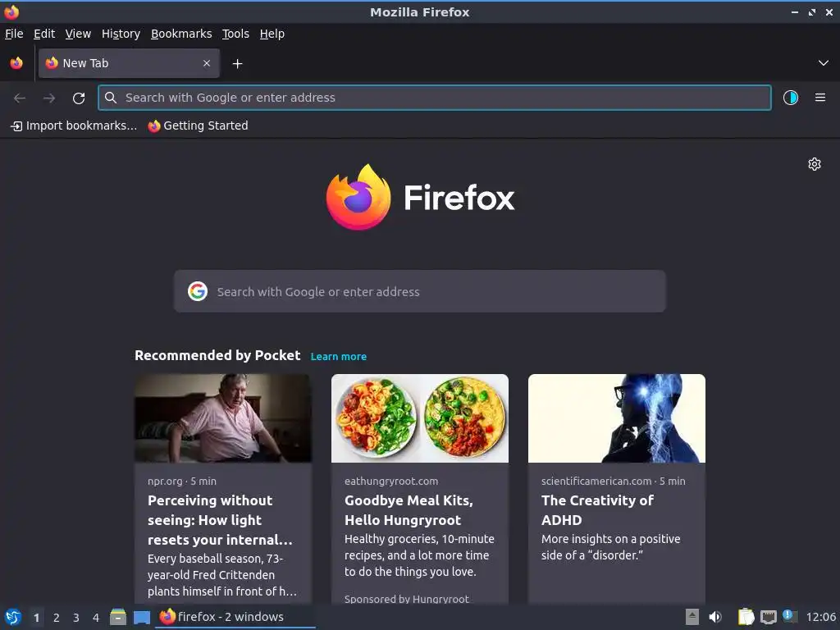Go forward with the forward arrow
840x630 pixels.
48,98
